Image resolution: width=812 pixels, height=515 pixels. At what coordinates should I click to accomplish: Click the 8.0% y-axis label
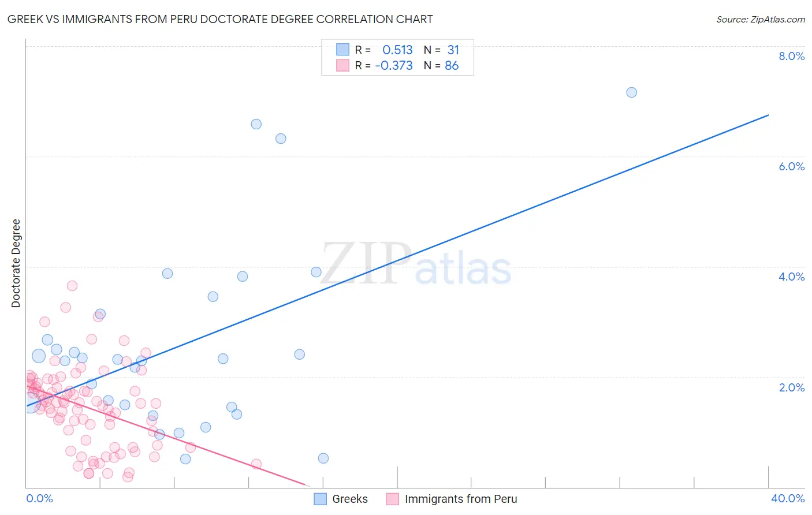coord(791,56)
